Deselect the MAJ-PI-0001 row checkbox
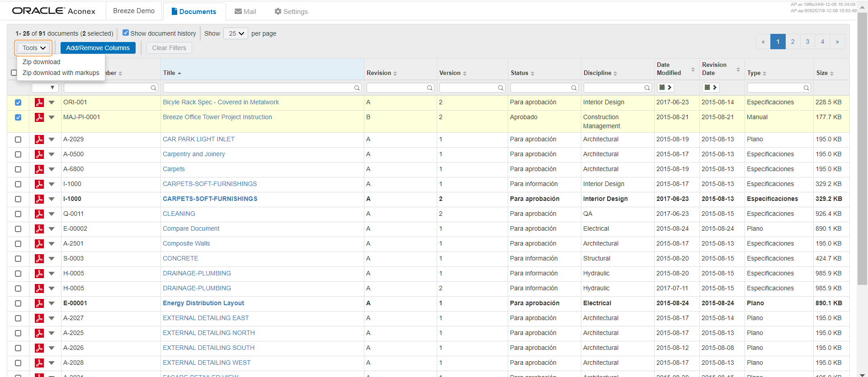The image size is (868, 377). coord(18,117)
